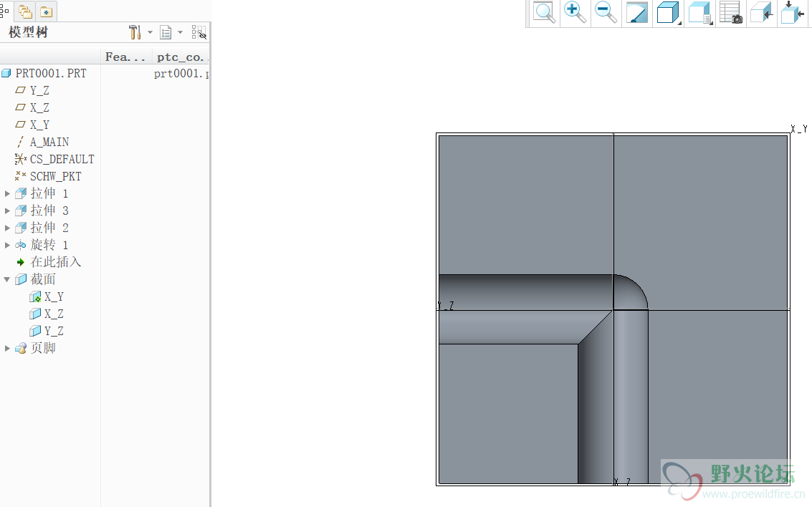This screenshot has height=507, width=812.
Task: Open the saved orientations list button
Action: click(x=700, y=12)
